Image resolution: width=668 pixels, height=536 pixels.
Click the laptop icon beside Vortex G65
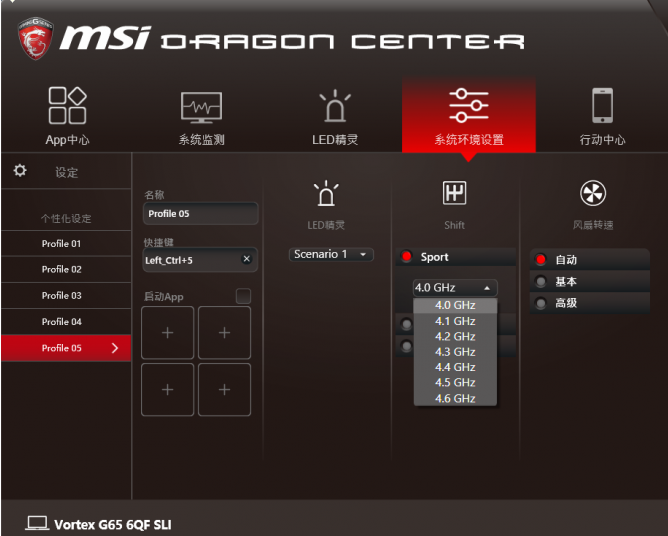(37, 523)
